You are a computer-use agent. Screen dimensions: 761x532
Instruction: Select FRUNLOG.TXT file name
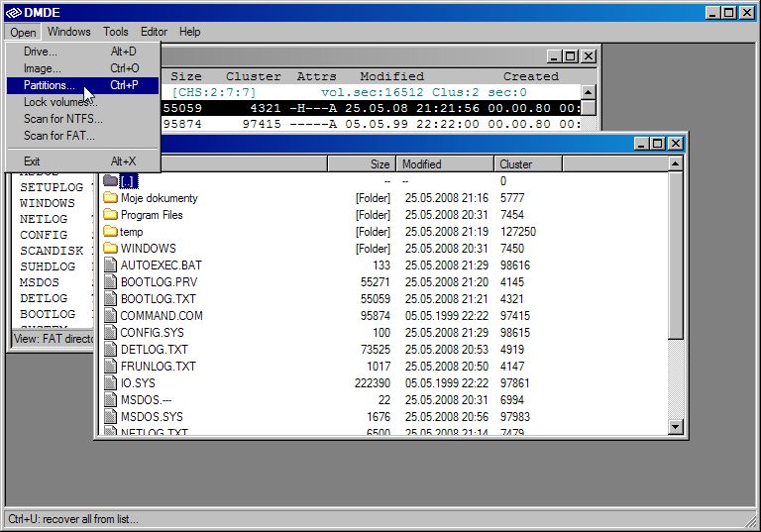(x=159, y=367)
